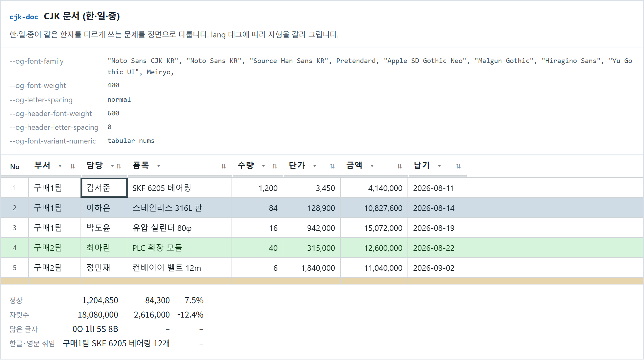This screenshot has height=360, width=644.
Task: Click the text 0O 1lI 5S 8B
Action: point(95,329)
